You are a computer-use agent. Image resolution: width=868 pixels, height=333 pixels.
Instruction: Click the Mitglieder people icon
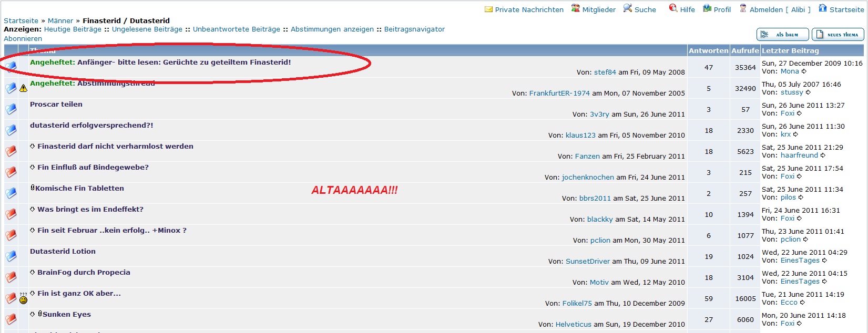pos(576,8)
